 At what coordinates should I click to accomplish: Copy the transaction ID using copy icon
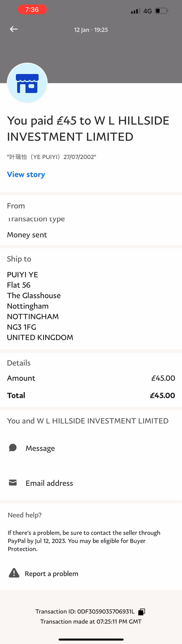(x=142, y=611)
